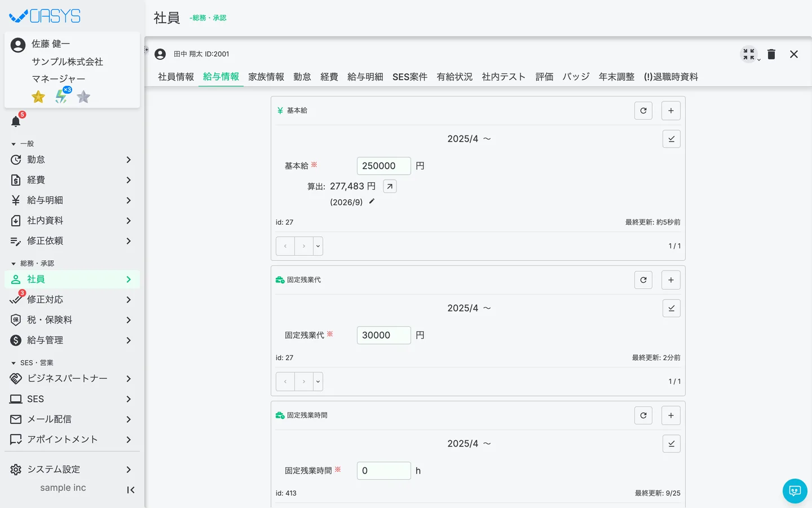The width and height of the screenshot is (812, 508).
Task: Add a new 基本給 entry
Action: point(671,111)
